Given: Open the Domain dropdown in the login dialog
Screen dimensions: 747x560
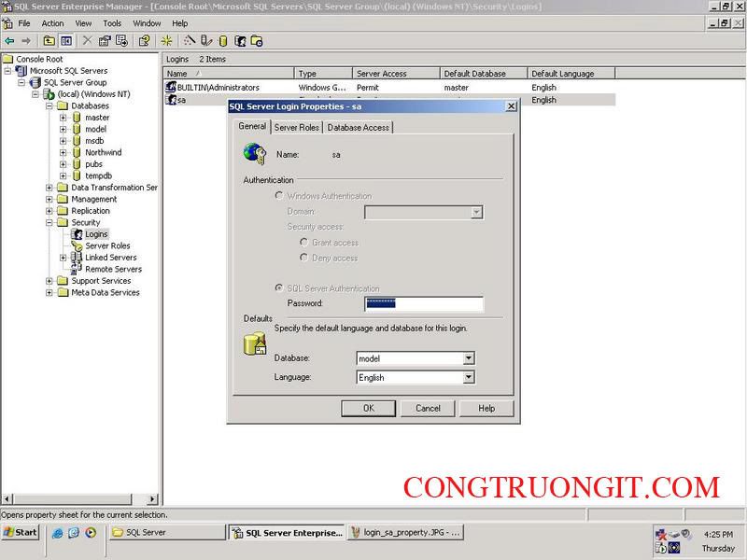Looking at the screenshot, I should (476, 213).
